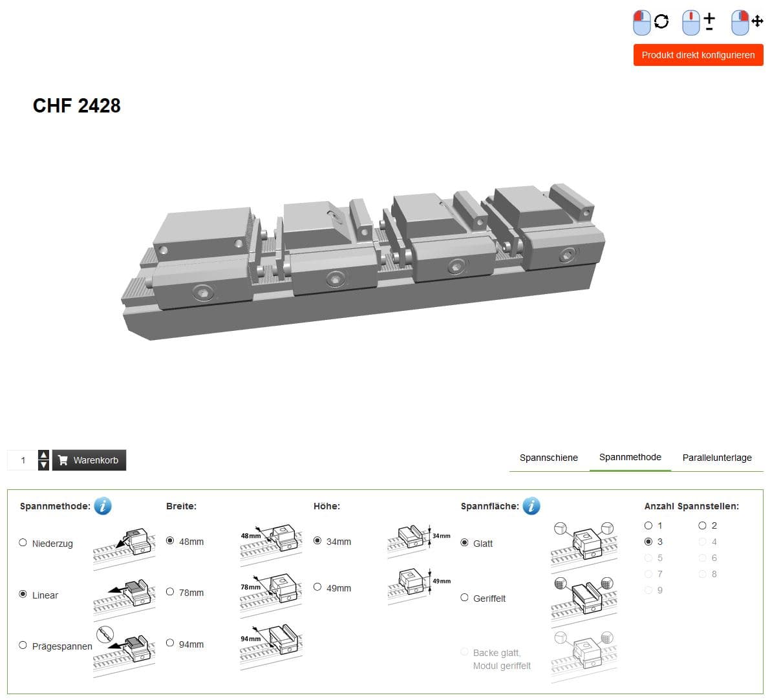Image resolution: width=781 pixels, height=700 pixels.
Task: Switch to Spannschiene tab
Action: tap(549, 458)
